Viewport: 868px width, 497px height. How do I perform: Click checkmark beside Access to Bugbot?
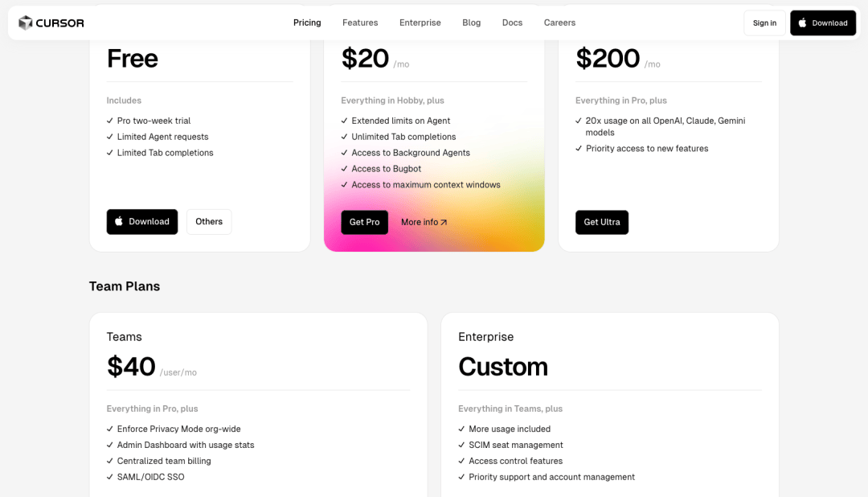[345, 169]
